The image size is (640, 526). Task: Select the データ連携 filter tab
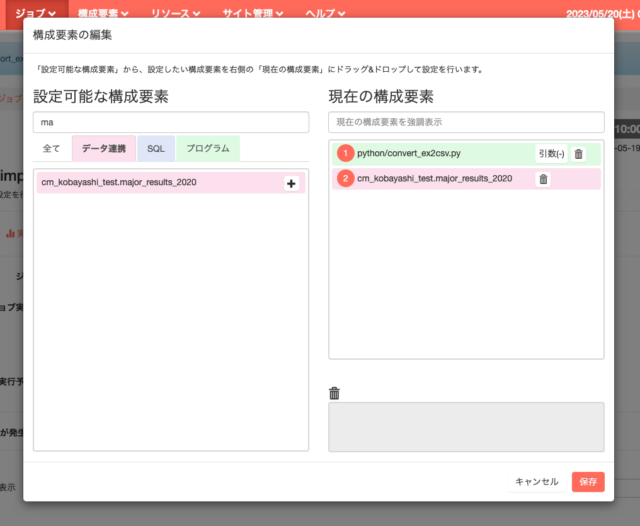104,148
